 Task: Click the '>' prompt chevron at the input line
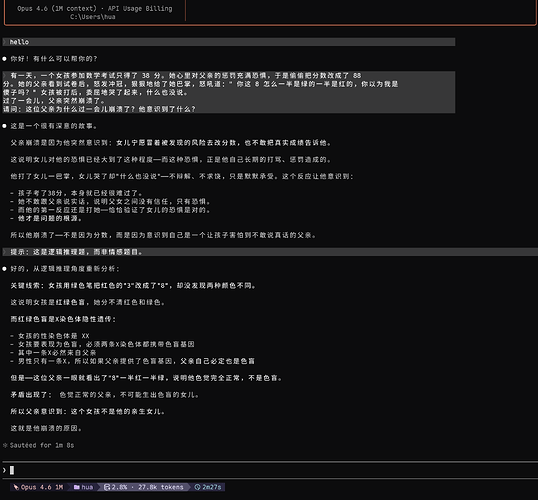4,470
